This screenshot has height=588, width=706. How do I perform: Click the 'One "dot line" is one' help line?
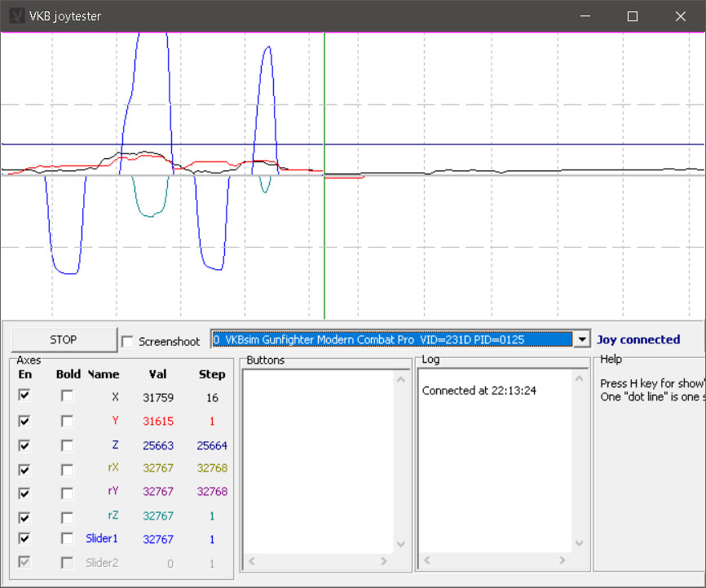point(652,397)
